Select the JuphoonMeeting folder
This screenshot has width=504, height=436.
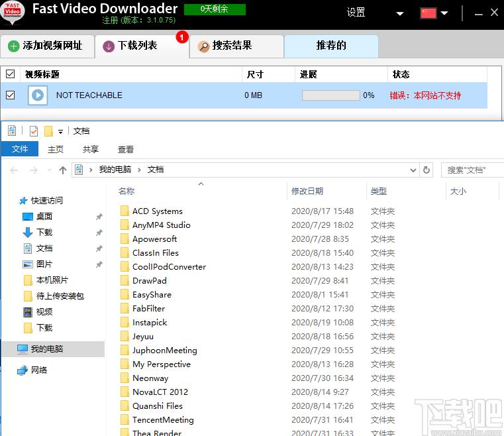164,350
